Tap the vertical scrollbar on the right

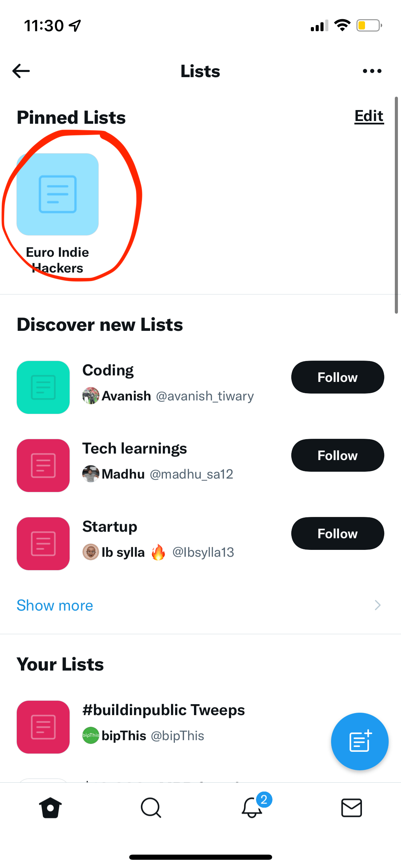(x=396, y=205)
